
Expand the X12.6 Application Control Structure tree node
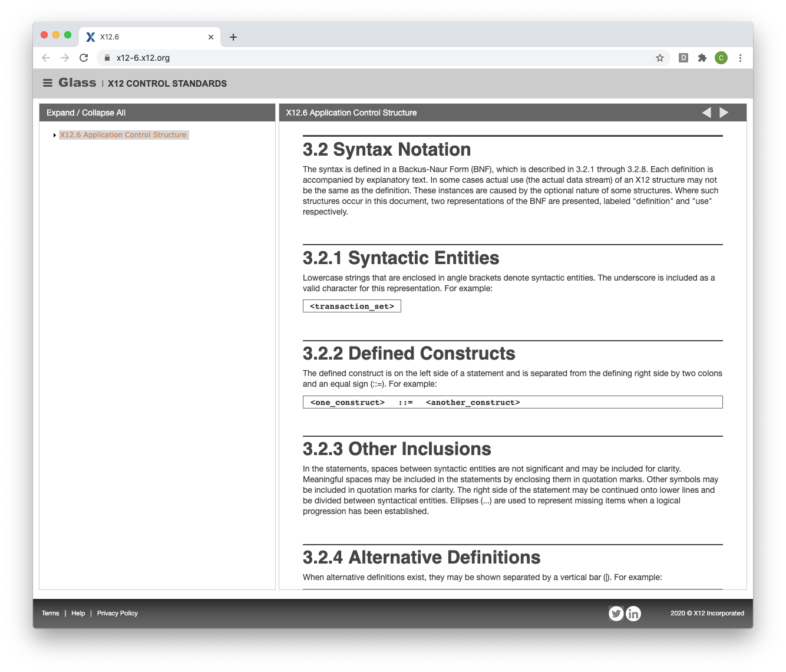[55, 135]
